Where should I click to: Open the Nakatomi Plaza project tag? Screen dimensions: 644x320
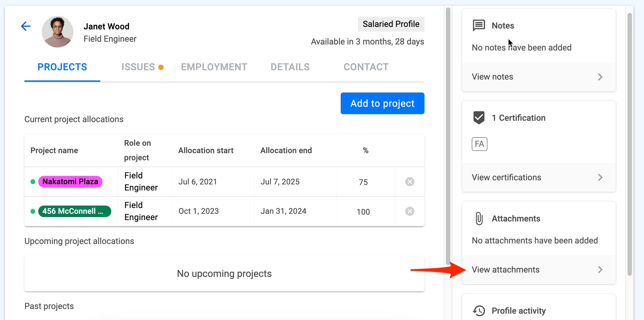click(x=70, y=182)
